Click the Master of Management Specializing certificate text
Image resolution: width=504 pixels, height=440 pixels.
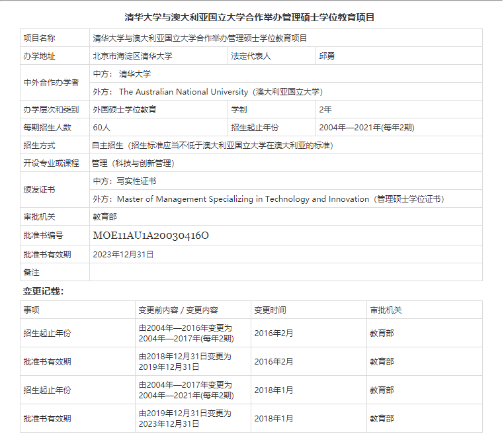pos(243,199)
